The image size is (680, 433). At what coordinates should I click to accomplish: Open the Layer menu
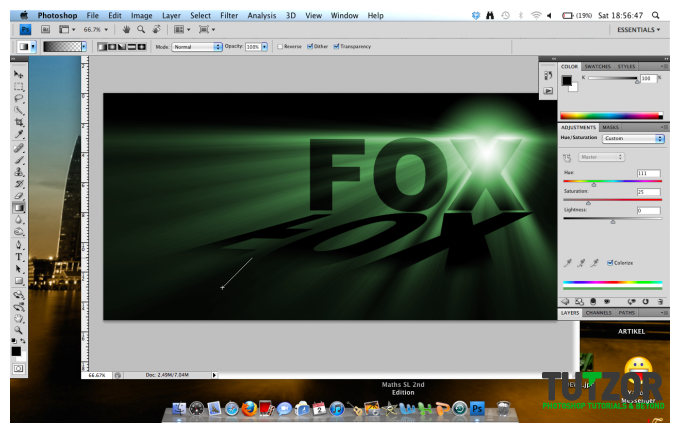coord(171,16)
